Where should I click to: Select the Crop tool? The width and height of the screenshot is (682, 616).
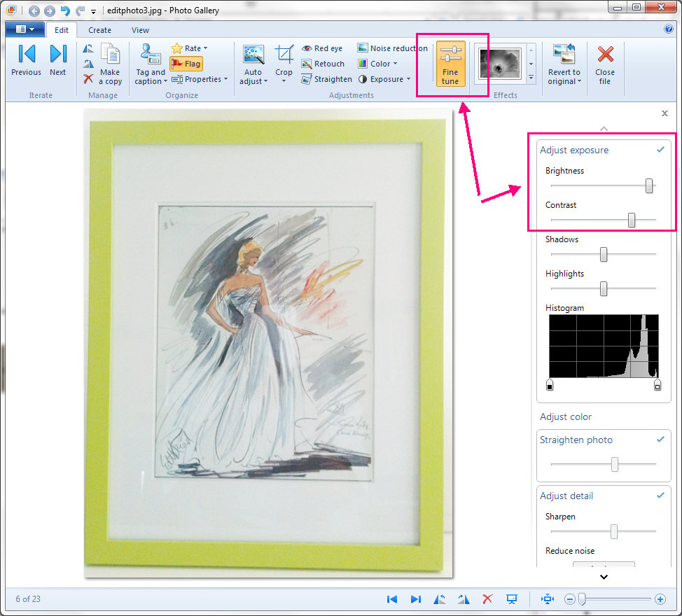coord(284,64)
